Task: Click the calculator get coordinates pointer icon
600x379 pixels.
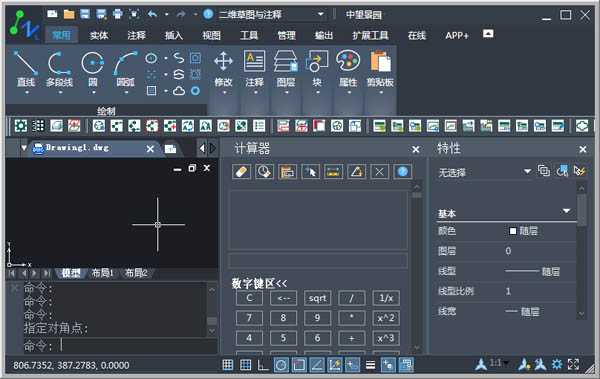Action: click(310, 172)
